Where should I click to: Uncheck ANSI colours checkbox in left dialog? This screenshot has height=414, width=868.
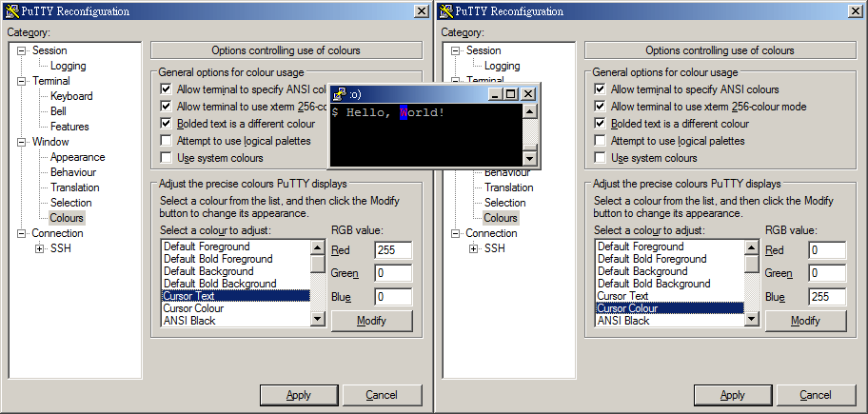[166, 89]
